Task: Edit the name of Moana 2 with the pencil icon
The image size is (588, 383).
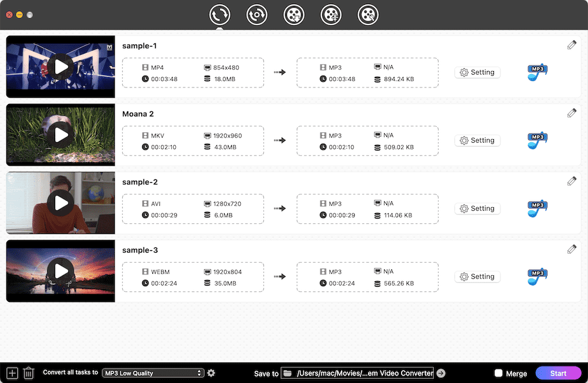Action: point(572,113)
